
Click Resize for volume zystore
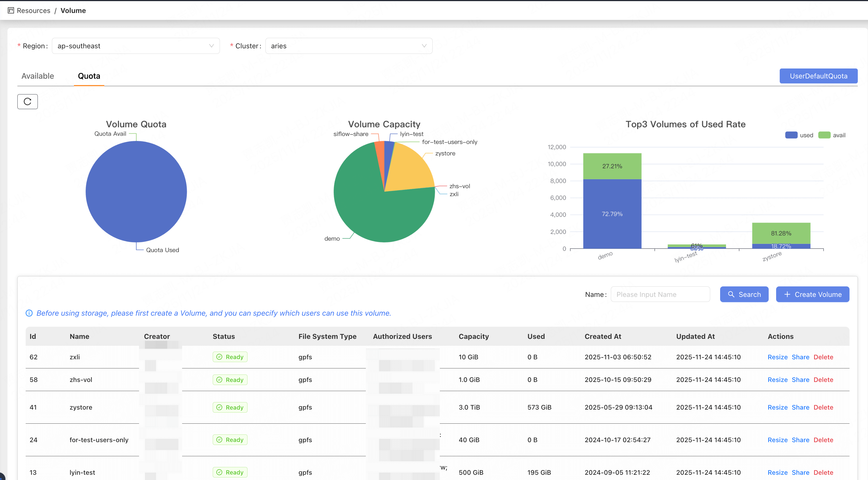pos(777,407)
